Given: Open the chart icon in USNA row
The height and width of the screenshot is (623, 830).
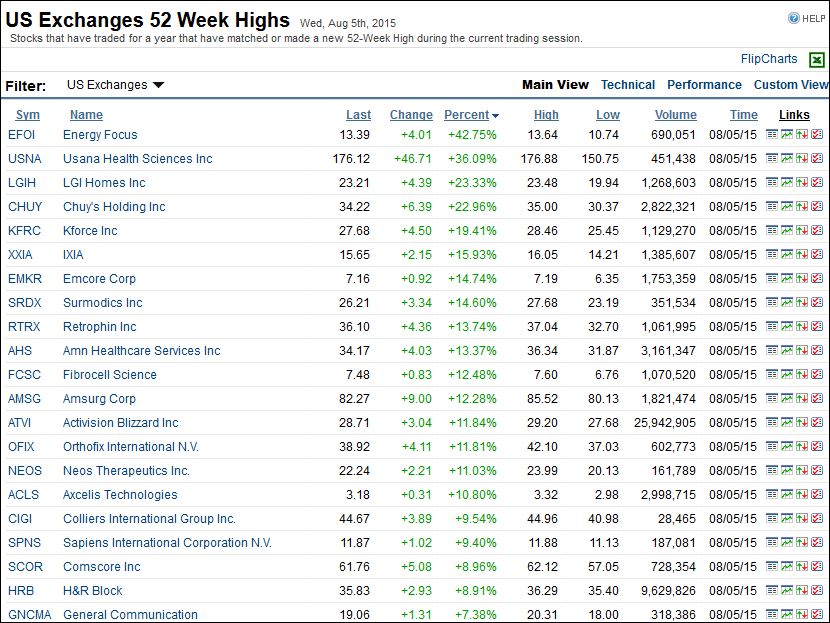Looking at the screenshot, I should [x=787, y=158].
